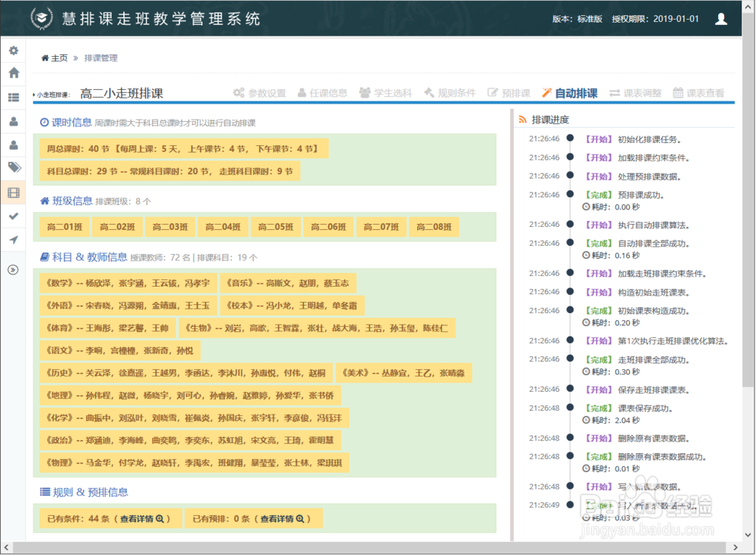Switch to 参数设置 tab
The image size is (756, 556).
point(259,93)
